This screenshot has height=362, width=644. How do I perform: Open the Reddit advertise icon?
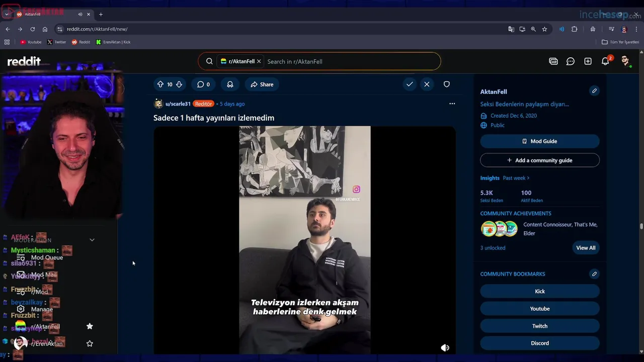click(553, 61)
